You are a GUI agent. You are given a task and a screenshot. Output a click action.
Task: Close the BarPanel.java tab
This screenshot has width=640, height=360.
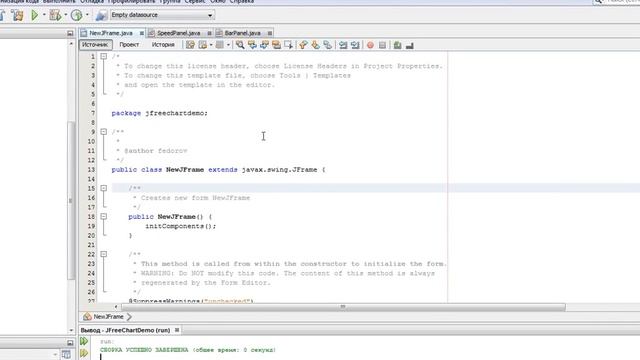(270, 33)
